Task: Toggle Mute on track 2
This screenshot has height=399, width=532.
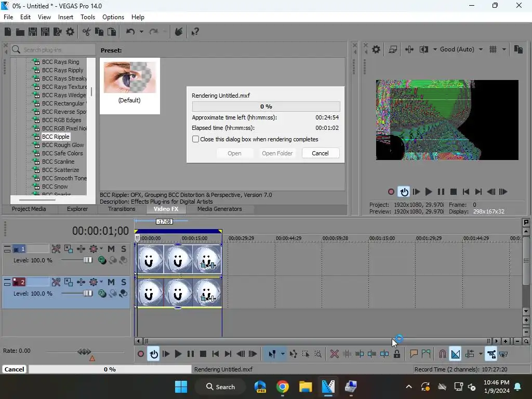Action: pyautogui.click(x=111, y=282)
